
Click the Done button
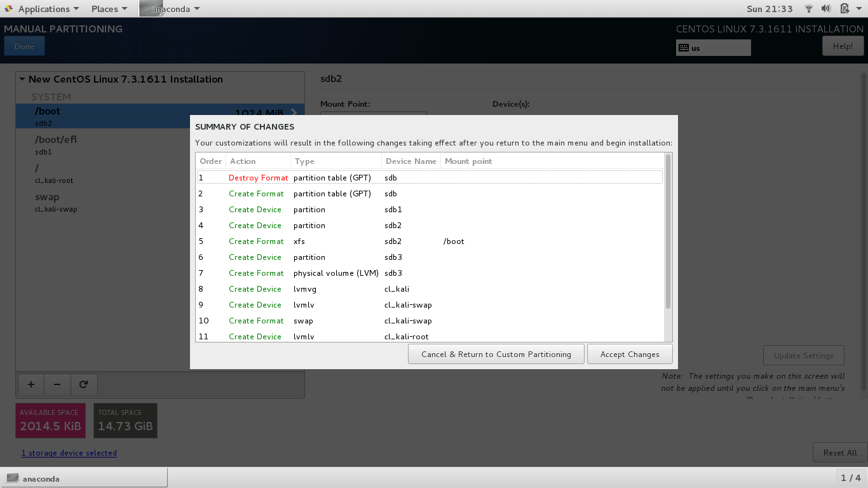24,46
